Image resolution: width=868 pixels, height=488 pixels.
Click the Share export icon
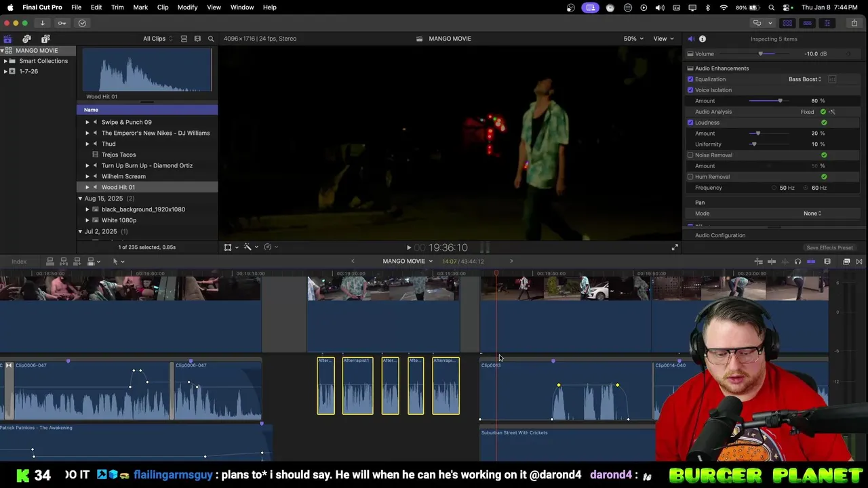click(854, 23)
